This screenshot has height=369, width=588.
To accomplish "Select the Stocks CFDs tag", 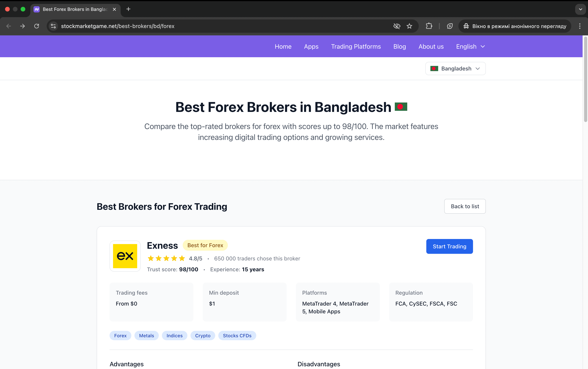I will (237, 336).
